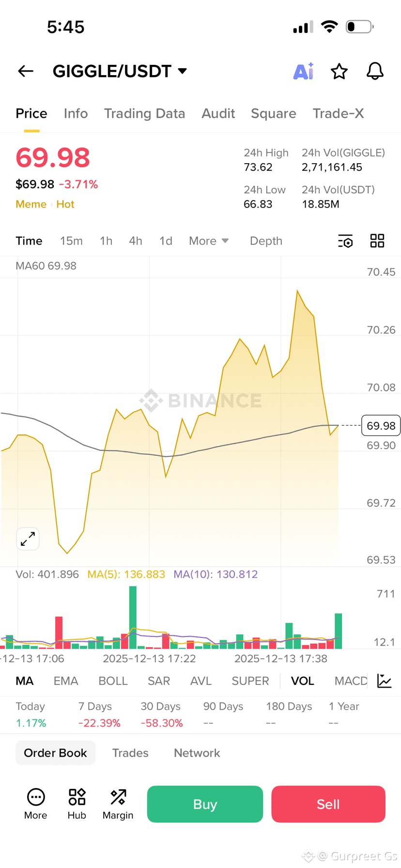The height and width of the screenshot is (868, 401).
Task: Toggle the SAR indicator
Action: [159, 681]
